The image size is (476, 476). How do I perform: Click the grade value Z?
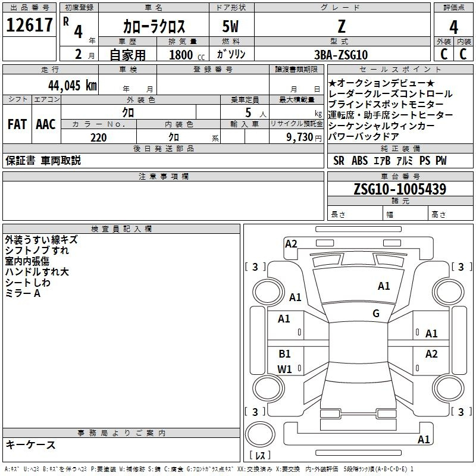click(342, 26)
